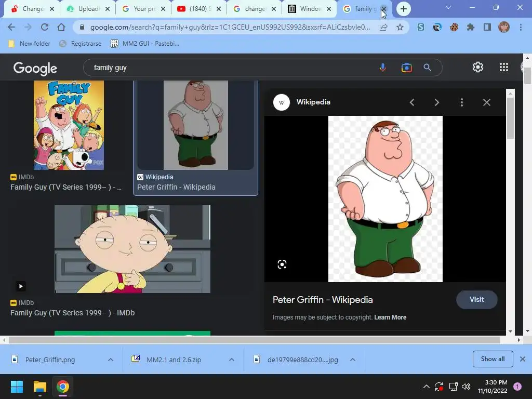Open the Chrome profile avatar
This screenshot has height=399, width=532.
[504, 27]
